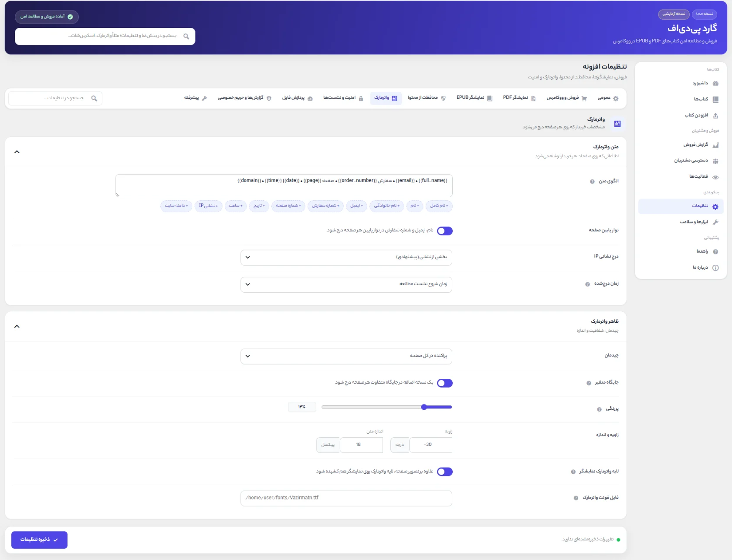Toggle the جایگاه متغیر switch
Image resolution: width=732 pixels, height=560 pixels.
tap(444, 383)
